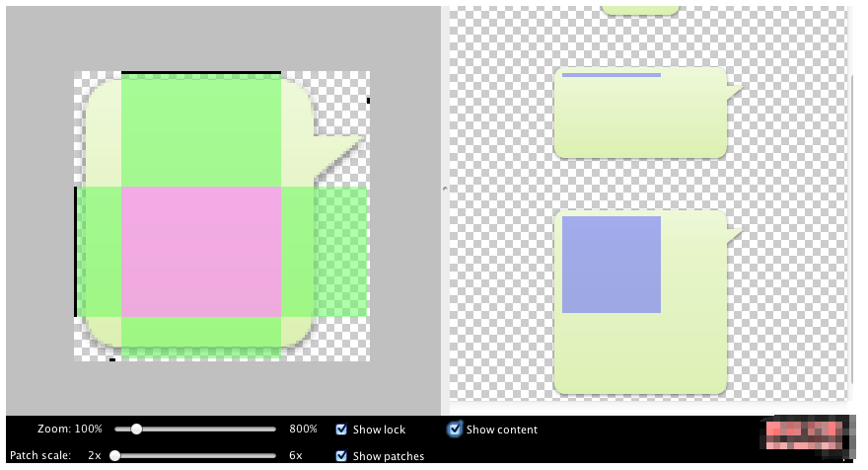Click the small black marker on right edge
The width and height of the screenshot is (868, 470).
coord(368,101)
